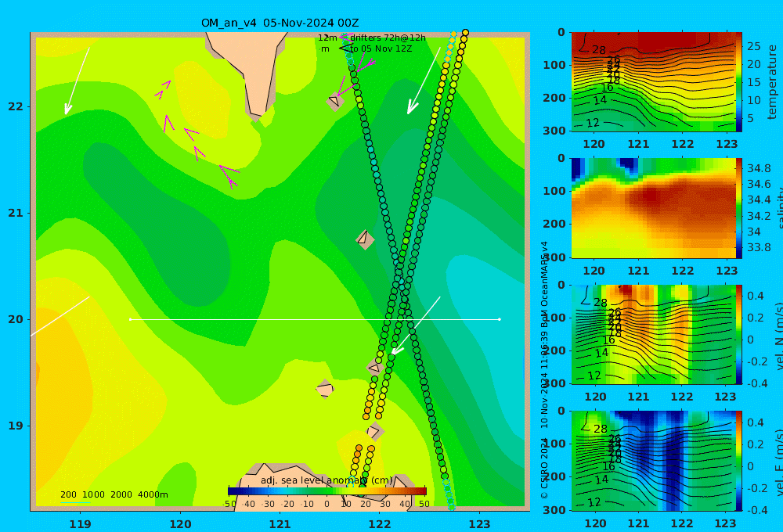Click the 5 tick on temperature colorbar
This screenshot has width=783, height=532.
tap(751, 118)
